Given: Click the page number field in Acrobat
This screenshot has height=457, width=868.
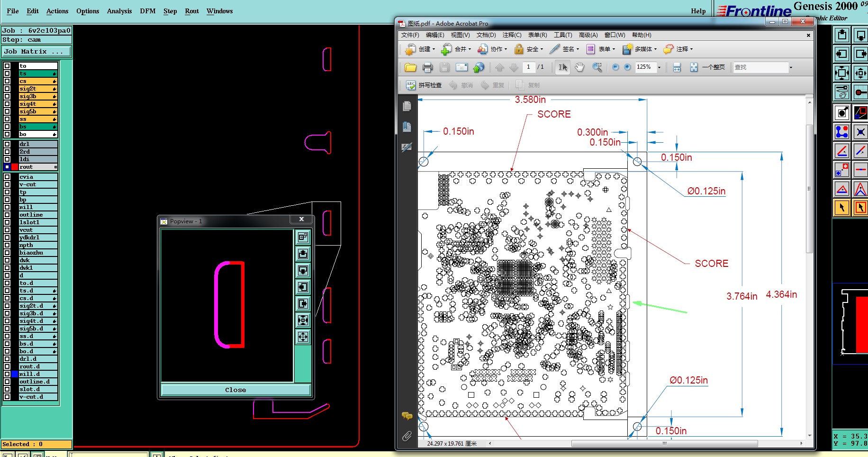Looking at the screenshot, I should point(528,67).
